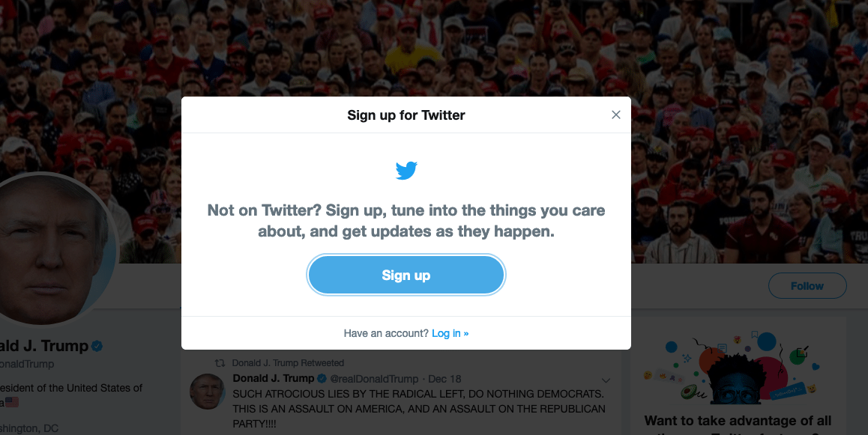
Task: Click the US flag emoji in bio
Action: (11, 402)
